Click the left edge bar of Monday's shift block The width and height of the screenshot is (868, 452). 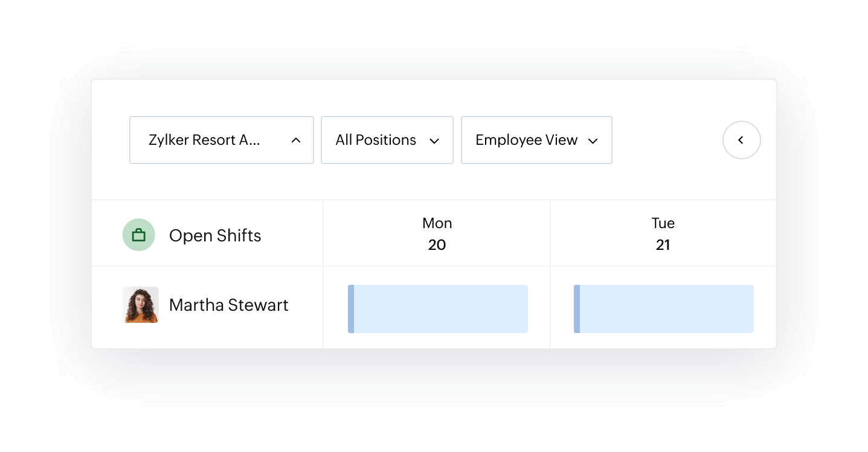click(x=350, y=308)
